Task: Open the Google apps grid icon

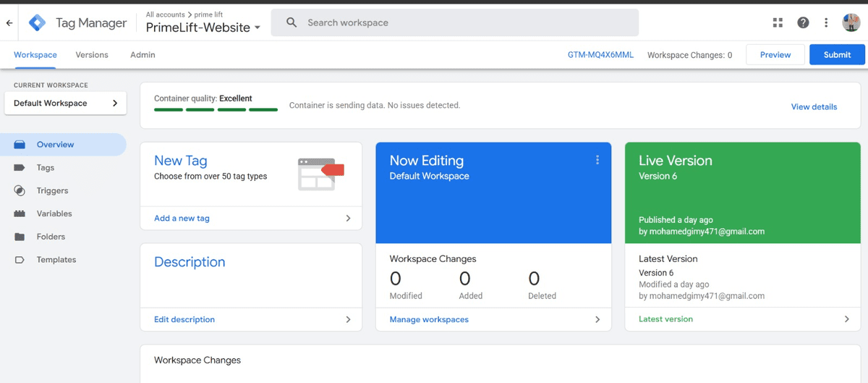Action: point(778,22)
